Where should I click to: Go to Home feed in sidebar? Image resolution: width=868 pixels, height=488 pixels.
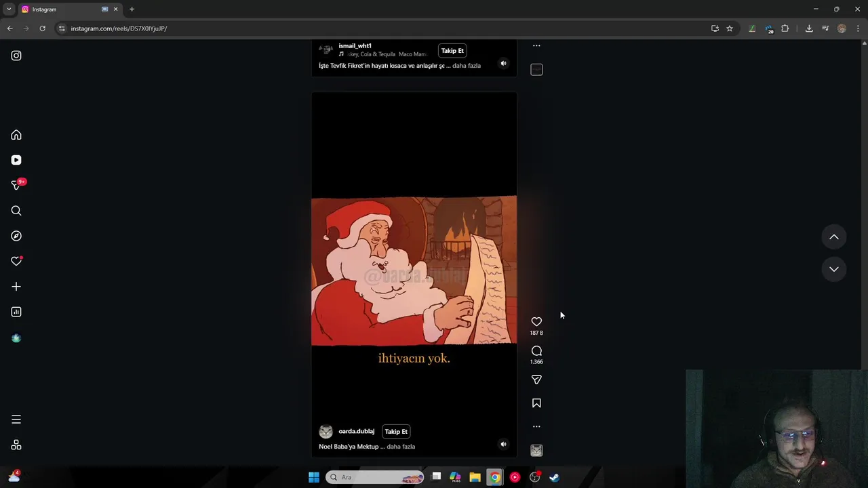pos(16,135)
